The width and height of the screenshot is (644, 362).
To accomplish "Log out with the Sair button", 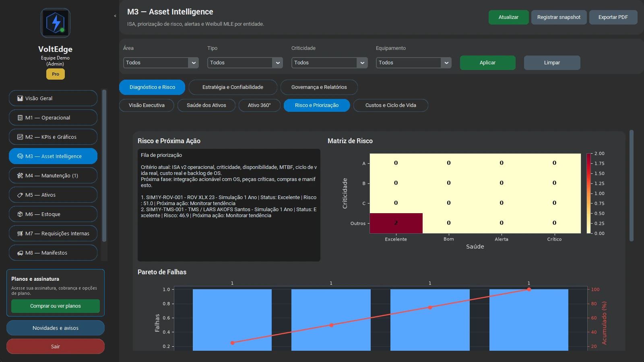I will (x=56, y=346).
